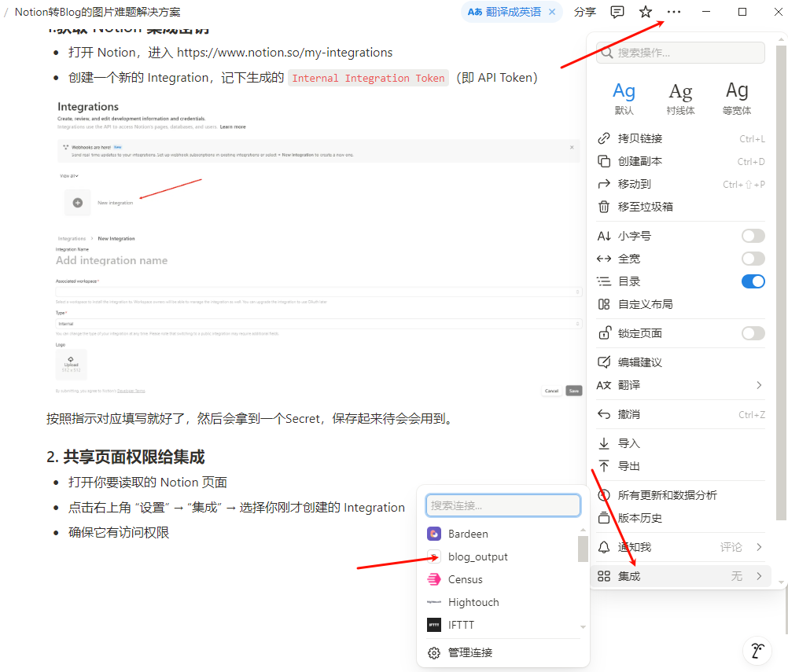This screenshot has height=672, width=788.
Task: Toggle the full width switch
Action: point(753,259)
